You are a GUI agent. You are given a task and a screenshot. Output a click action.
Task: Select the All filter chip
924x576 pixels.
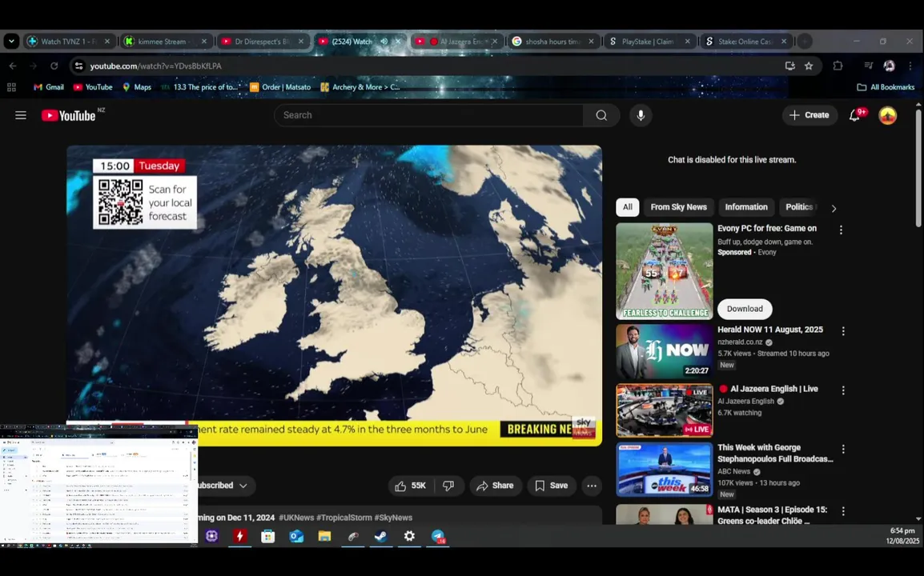tap(628, 207)
